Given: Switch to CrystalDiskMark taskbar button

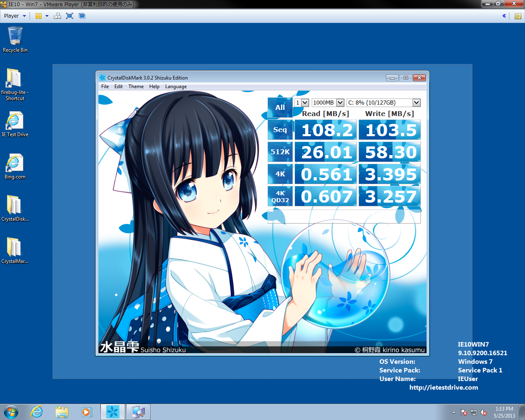Looking at the screenshot, I should 113,412.
